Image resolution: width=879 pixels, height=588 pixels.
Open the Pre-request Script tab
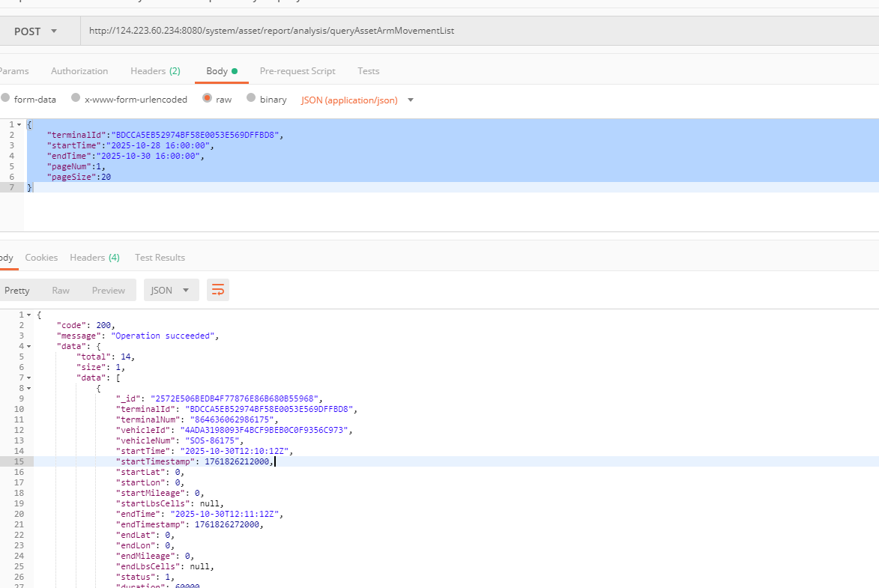pos(297,71)
